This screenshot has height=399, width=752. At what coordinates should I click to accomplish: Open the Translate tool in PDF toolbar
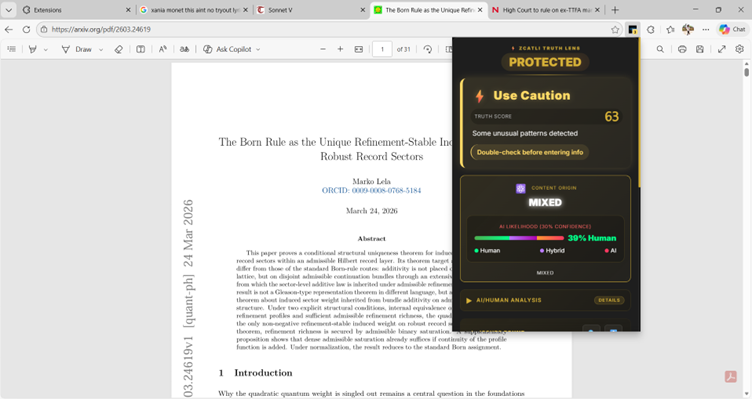click(x=184, y=49)
